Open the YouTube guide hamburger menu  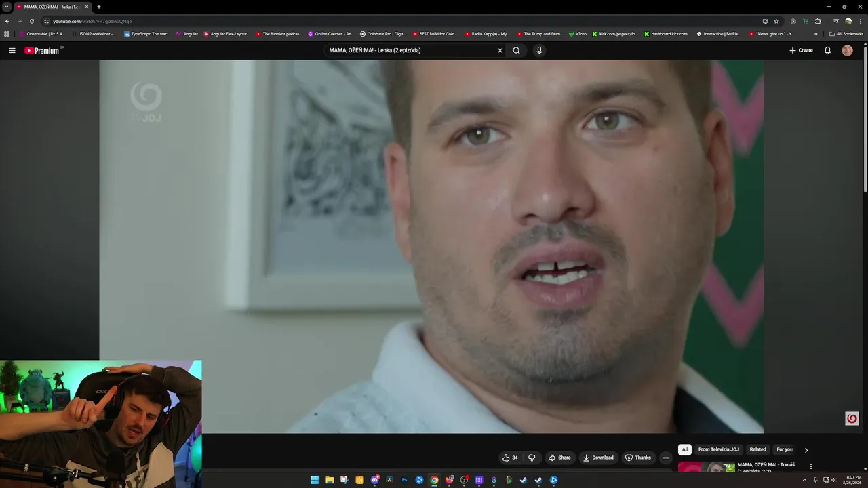click(x=12, y=50)
